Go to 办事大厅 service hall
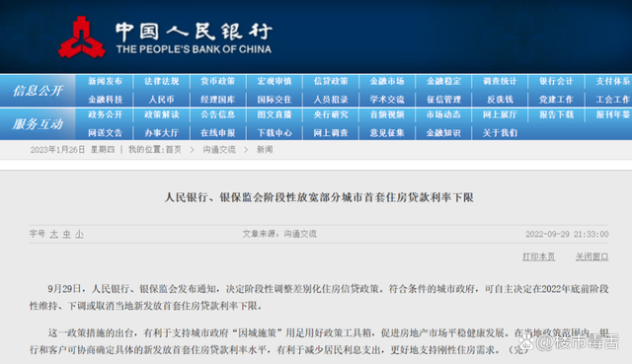 (161, 133)
